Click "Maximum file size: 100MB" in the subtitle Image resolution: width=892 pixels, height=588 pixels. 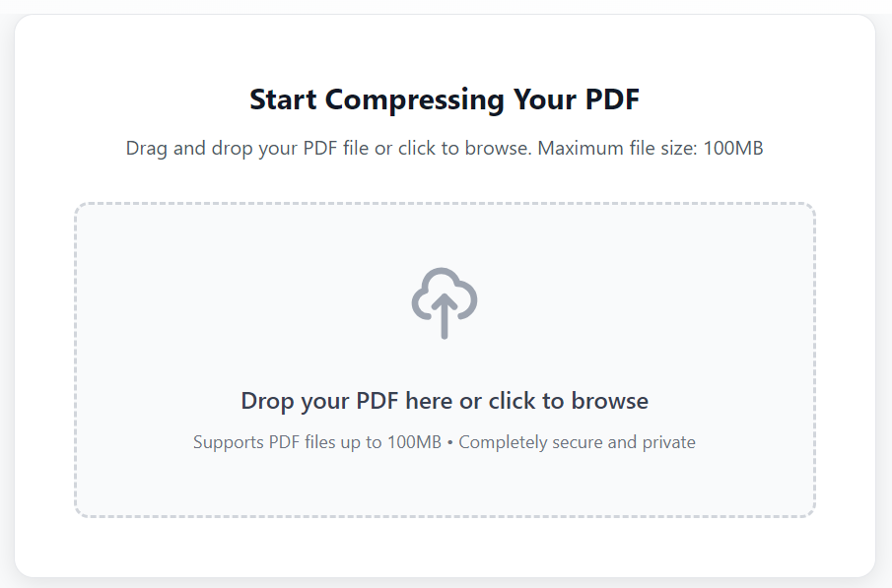point(652,149)
